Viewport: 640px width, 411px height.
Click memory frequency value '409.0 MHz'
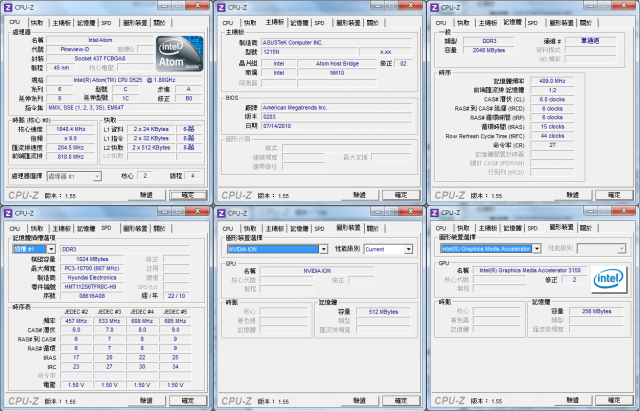[x=552, y=81]
